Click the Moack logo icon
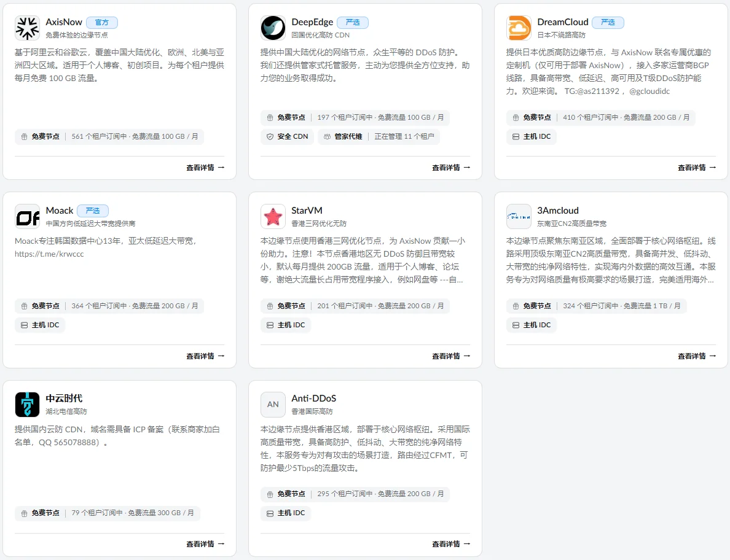The height and width of the screenshot is (560, 730). click(x=27, y=216)
